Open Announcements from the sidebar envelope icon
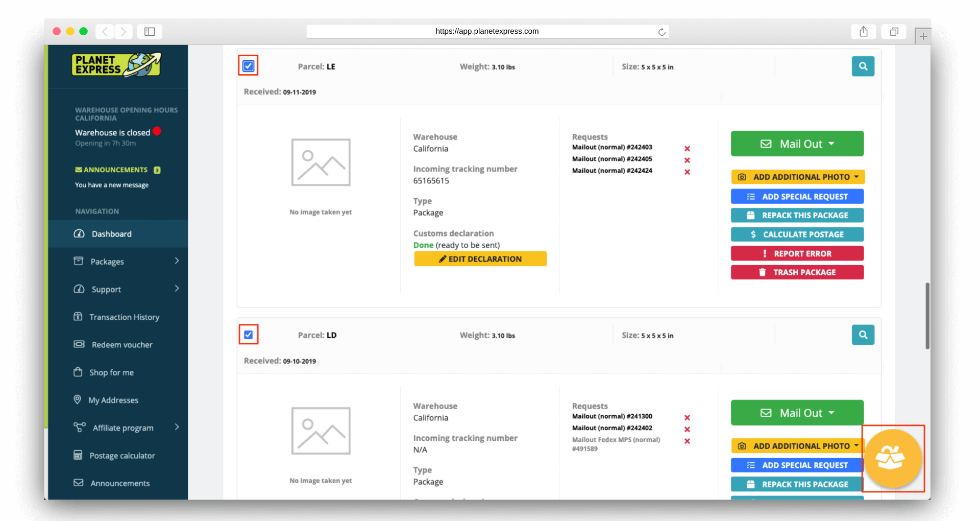Image resolution: width=980 pixels, height=521 pixels. pos(78,483)
